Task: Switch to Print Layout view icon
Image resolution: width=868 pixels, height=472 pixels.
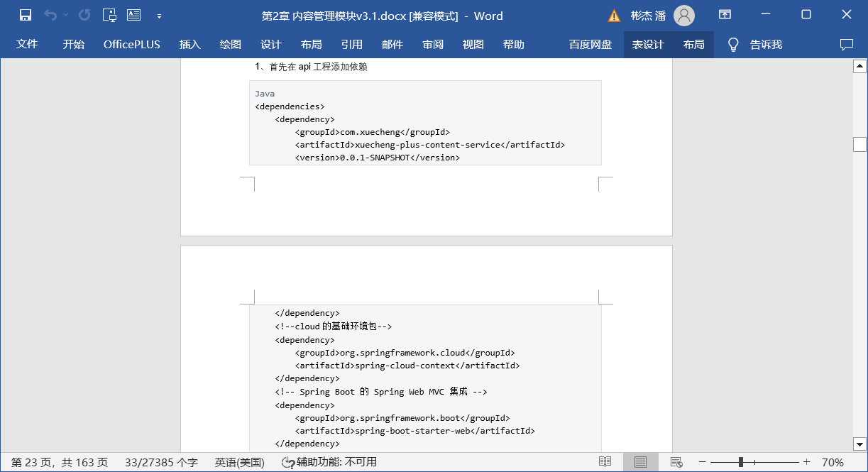Action: 640,462
